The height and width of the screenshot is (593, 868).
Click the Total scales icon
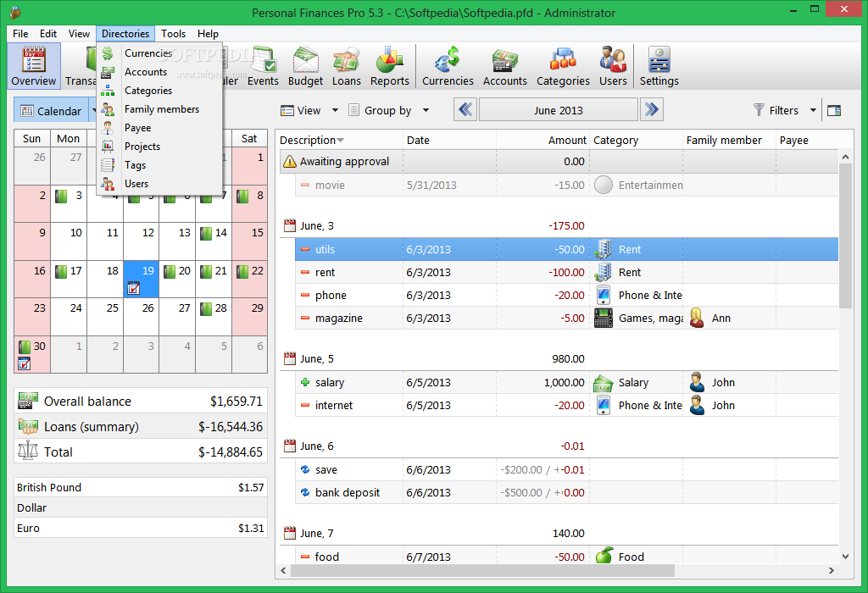tap(28, 451)
